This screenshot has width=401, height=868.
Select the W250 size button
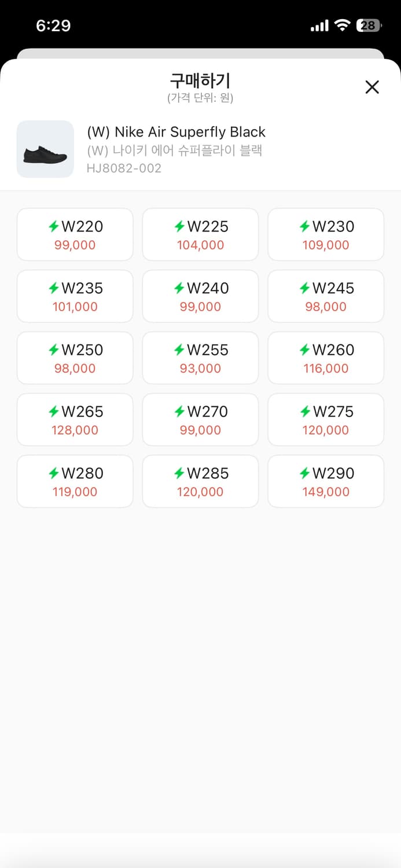[x=75, y=358]
